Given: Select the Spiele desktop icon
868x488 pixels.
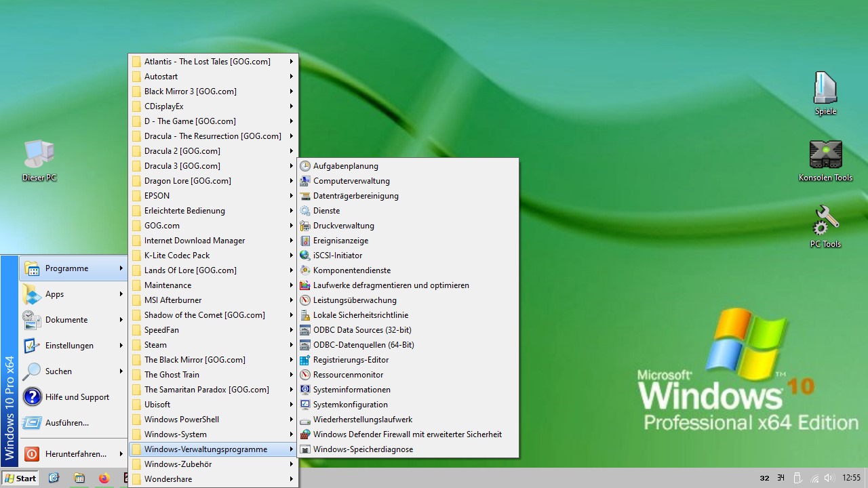Looking at the screenshot, I should point(825,94).
